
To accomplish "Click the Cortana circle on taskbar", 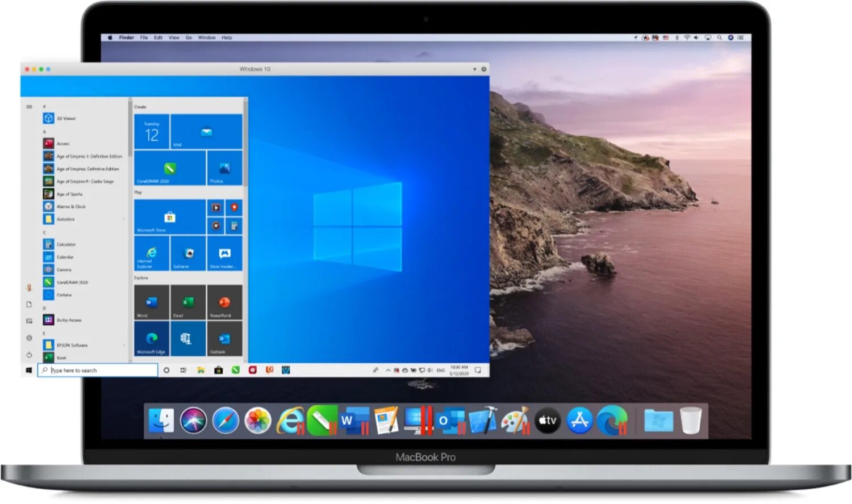I will tap(166, 370).
